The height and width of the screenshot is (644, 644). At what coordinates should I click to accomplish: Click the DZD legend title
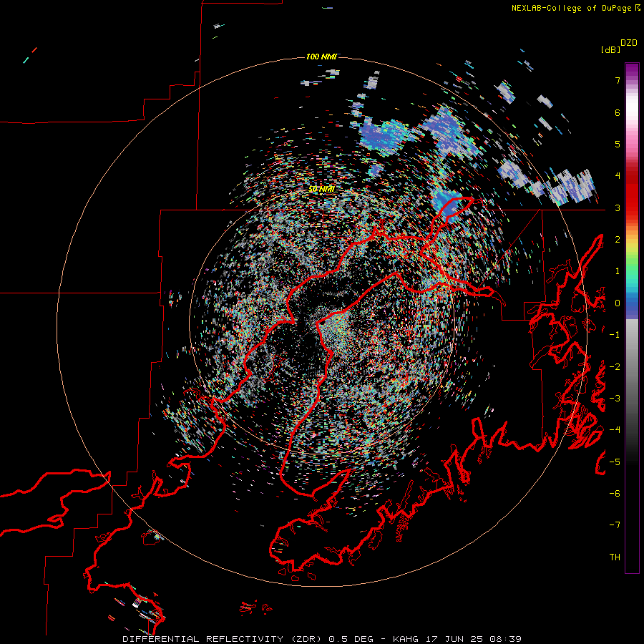tap(629, 43)
